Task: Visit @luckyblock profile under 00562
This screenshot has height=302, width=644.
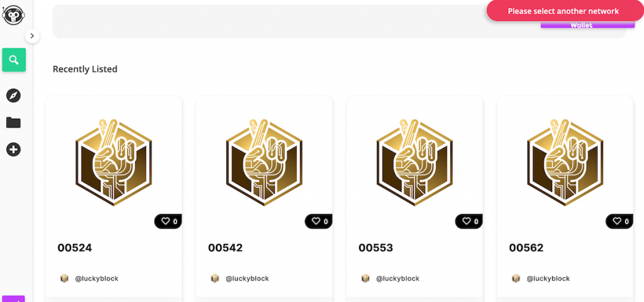Action: tap(548, 279)
